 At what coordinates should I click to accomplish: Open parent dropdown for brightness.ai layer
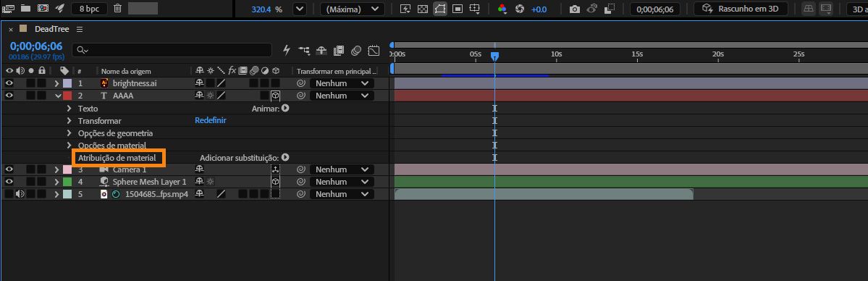coord(342,83)
